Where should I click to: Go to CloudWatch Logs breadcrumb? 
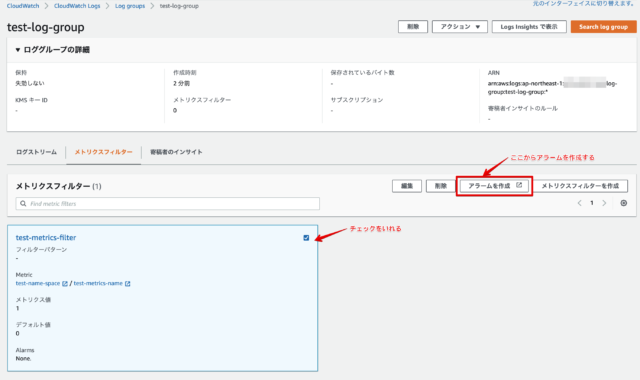(77, 6)
